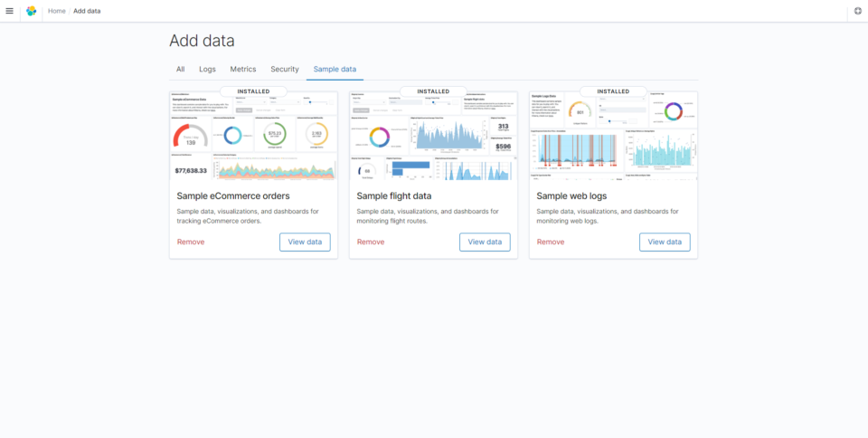Viewport: 868px width, 438px height.
Task: Click the web logs dashboard preview thumbnail
Action: [x=613, y=137]
